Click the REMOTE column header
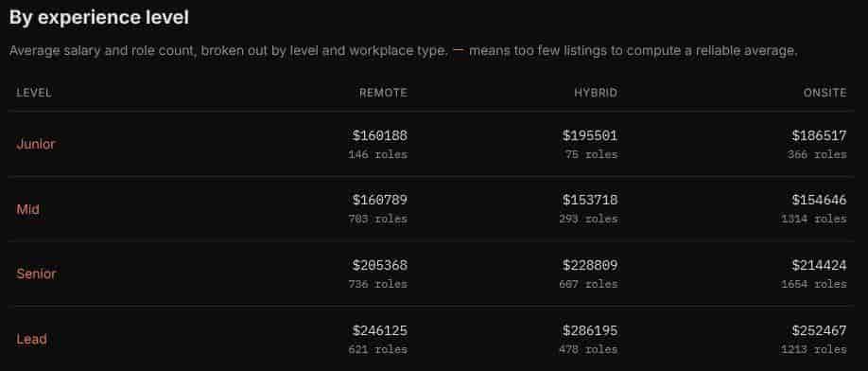Image resolution: width=868 pixels, height=371 pixels. pos(383,93)
